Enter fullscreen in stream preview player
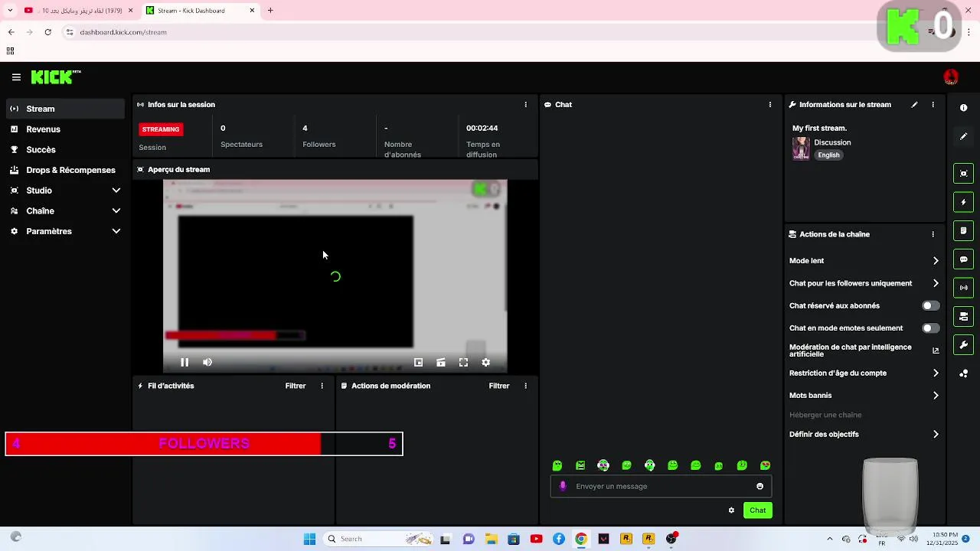The image size is (980, 551). point(463,363)
